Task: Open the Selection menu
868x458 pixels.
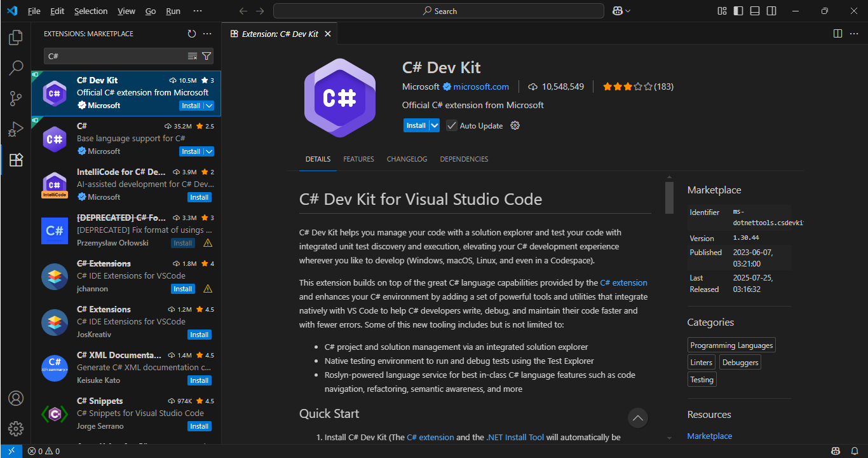Action: [x=91, y=11]
